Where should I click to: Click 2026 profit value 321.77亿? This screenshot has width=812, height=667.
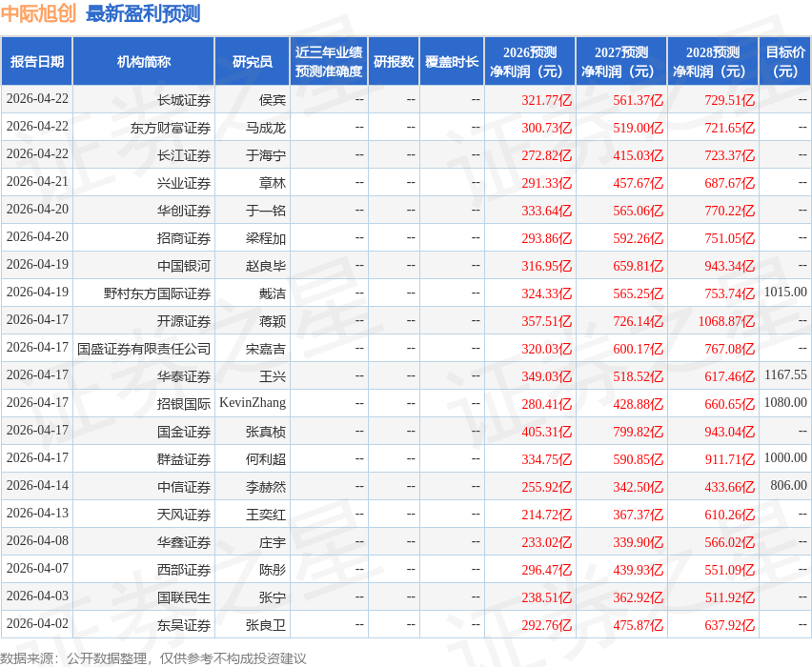coord(546,100)
